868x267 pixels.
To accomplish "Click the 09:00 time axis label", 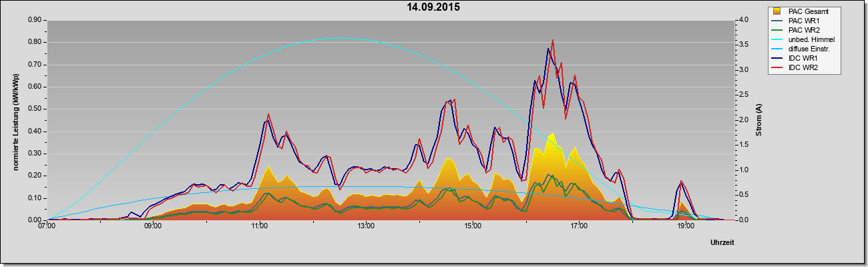I will point(153,227).
